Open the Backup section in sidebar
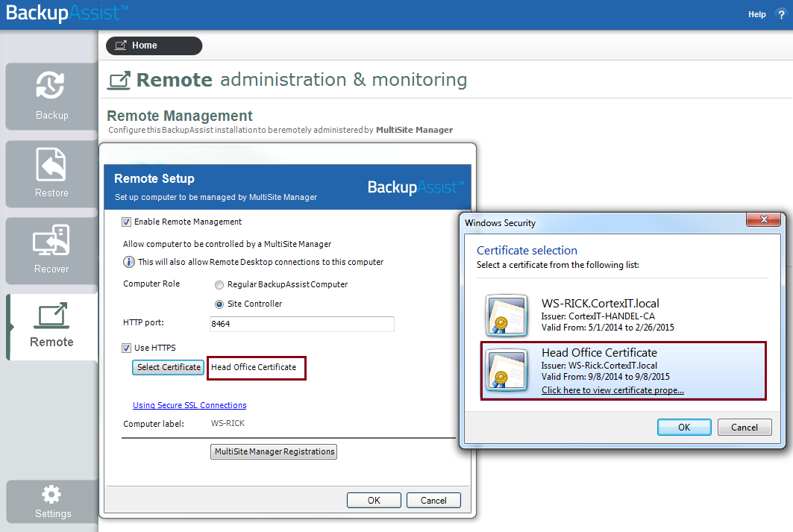 click(51, 96)
